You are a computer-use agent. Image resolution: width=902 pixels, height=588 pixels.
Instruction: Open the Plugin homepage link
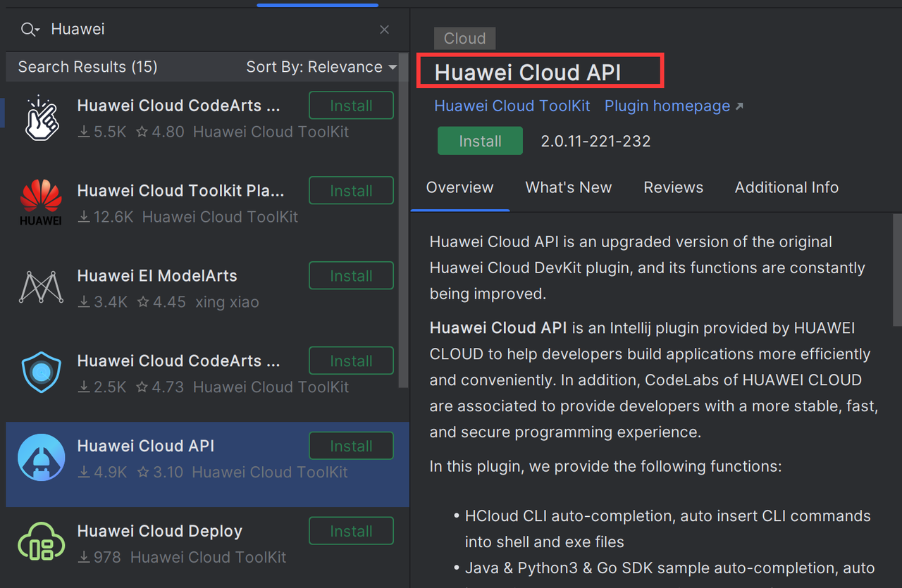(x=666, y=106)
